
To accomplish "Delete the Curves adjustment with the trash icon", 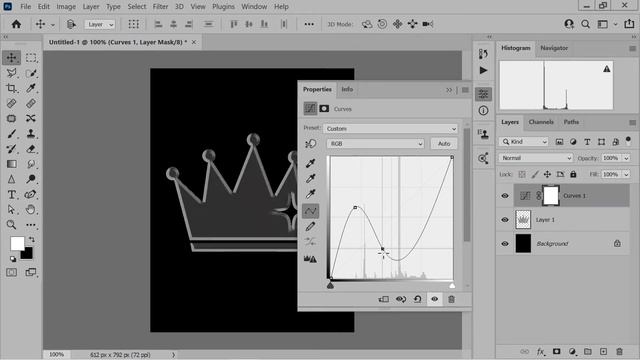I will (x=451, y=299).
